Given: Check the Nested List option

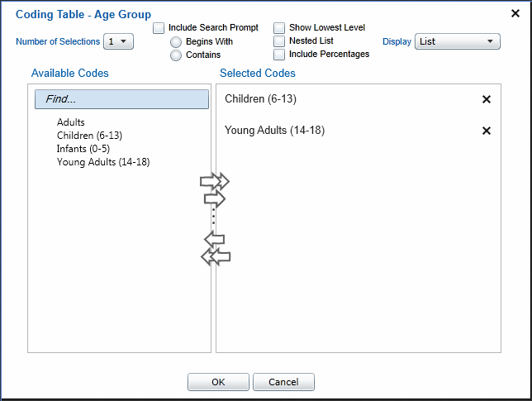Looking at the screenshot, I should point(279,41).
